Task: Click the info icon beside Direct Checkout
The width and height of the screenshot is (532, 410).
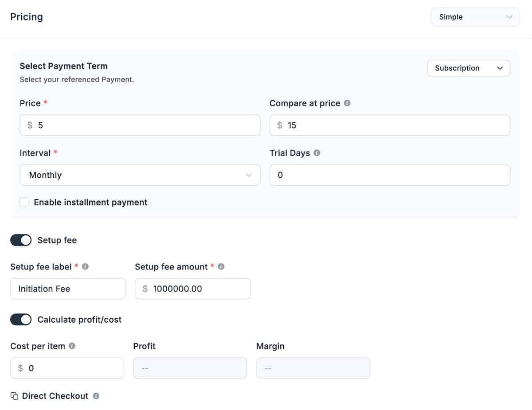Action: (96, 396)
